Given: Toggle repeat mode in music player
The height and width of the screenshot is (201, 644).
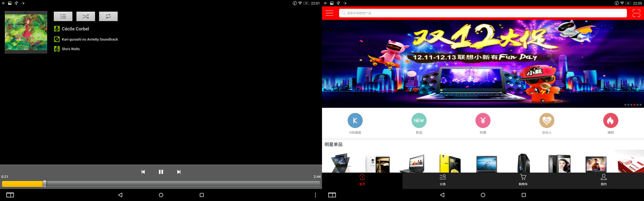Looking at the screenshot, I should pyautogui.click(x=108, y=16).
